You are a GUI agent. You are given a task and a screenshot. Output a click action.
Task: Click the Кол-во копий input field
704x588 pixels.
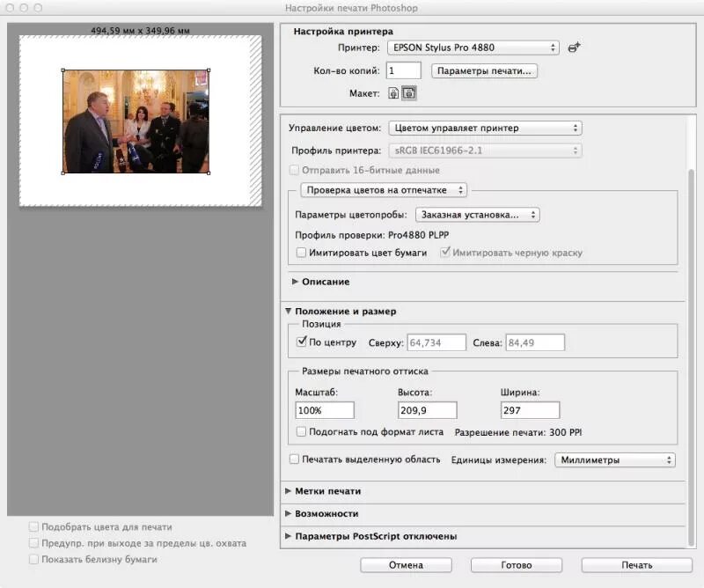pos(404,70)
